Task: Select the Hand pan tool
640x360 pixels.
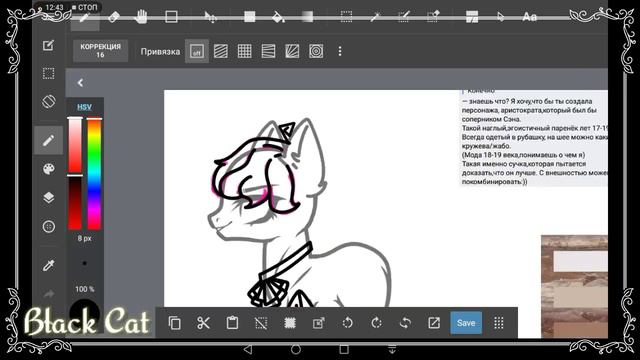Action: tap(141, 17)
